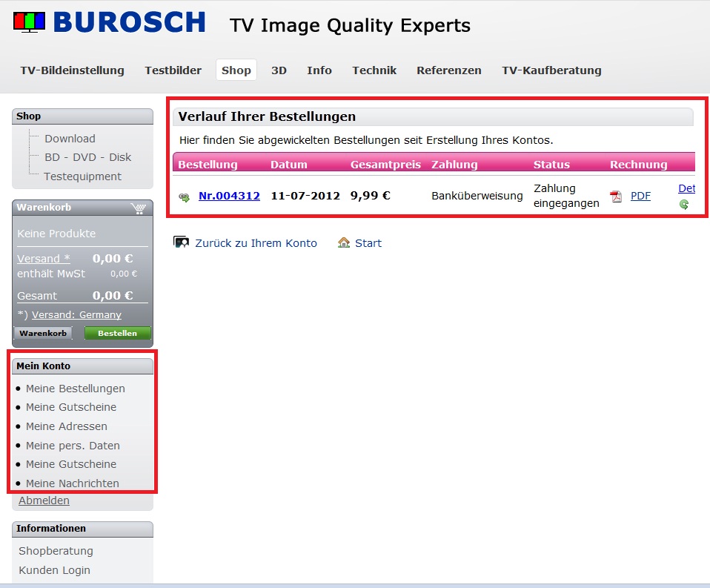710x588 pixels.
Task: Open order Nr.004312 link
Action: 229,196
